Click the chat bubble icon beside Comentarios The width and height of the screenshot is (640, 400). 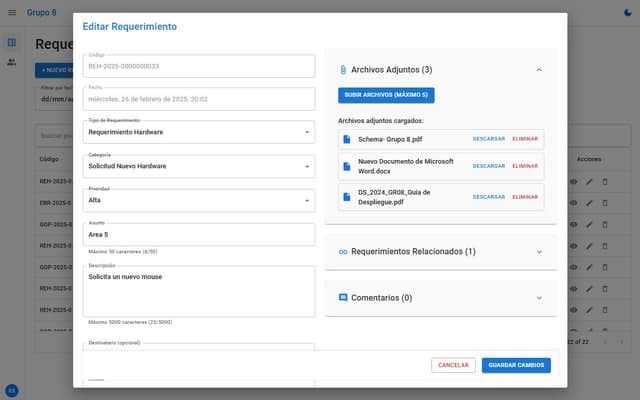[343, 298]
